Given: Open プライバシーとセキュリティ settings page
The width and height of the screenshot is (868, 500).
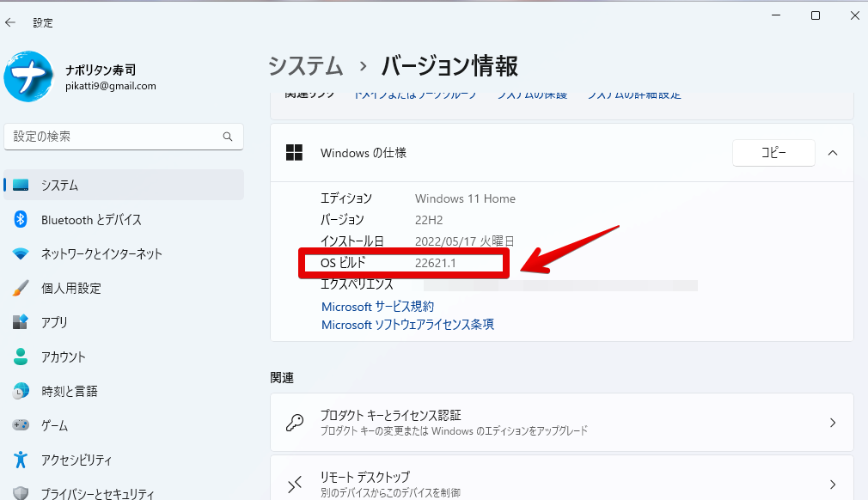Looking at the screenshot, I should (x=97, y=494).
